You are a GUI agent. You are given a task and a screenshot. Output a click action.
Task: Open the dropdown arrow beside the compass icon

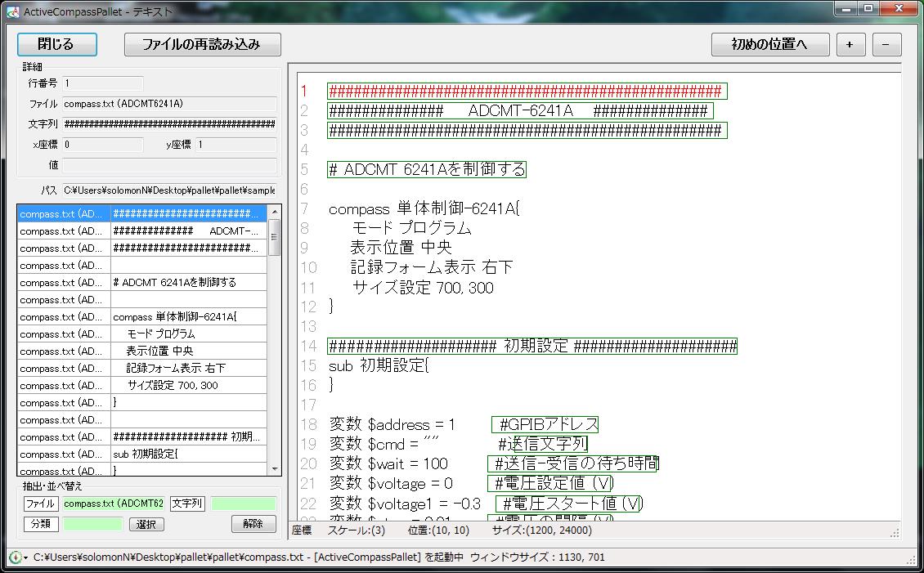[26, 557]
